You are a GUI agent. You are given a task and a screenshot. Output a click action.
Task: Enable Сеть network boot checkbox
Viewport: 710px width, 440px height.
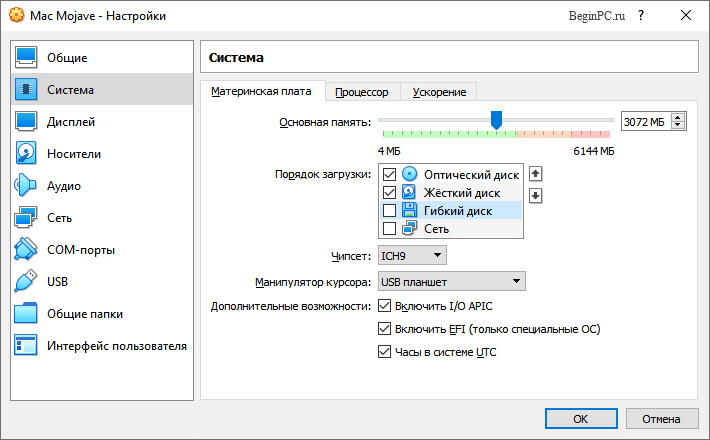389,229
